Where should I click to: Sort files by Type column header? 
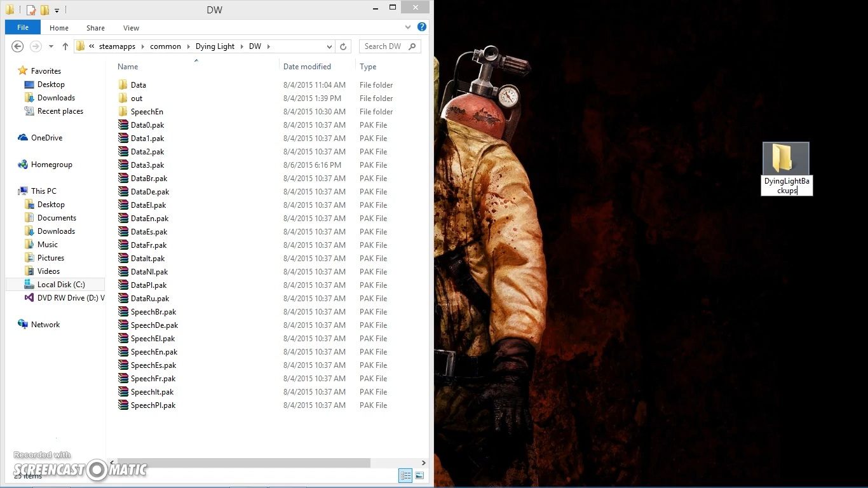click(x=368, y=67)
